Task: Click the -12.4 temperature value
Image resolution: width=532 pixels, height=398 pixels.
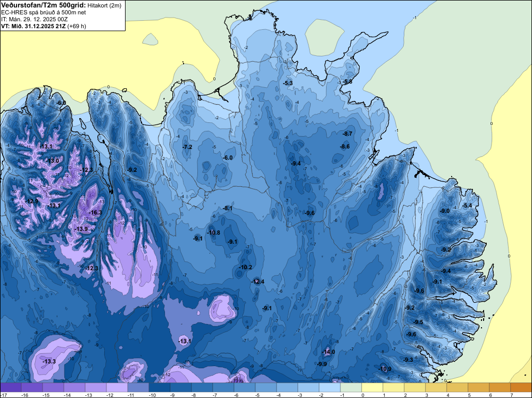Action: point(258,281)
